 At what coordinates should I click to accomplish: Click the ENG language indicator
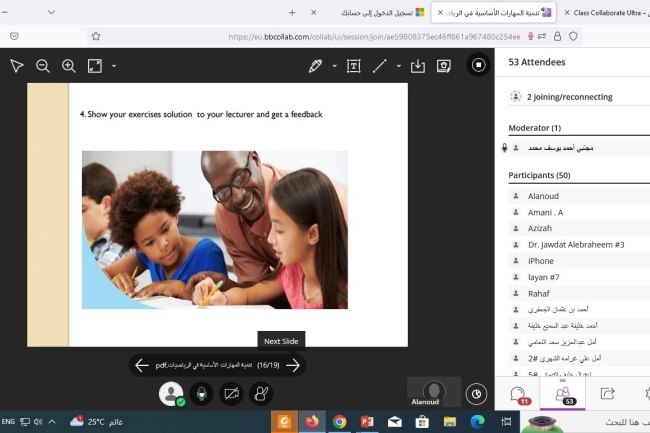[8, 422]
